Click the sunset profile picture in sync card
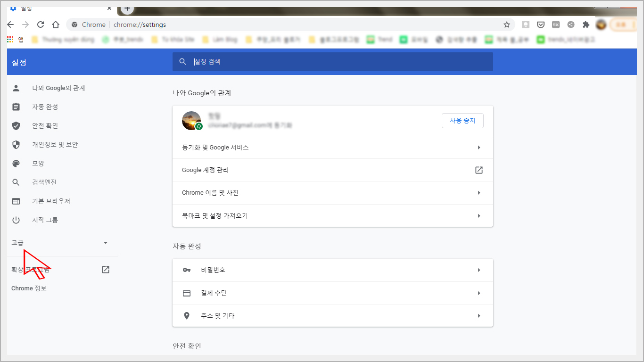Image resolution: width=644 pixels, height=362 pixels. 191,121
